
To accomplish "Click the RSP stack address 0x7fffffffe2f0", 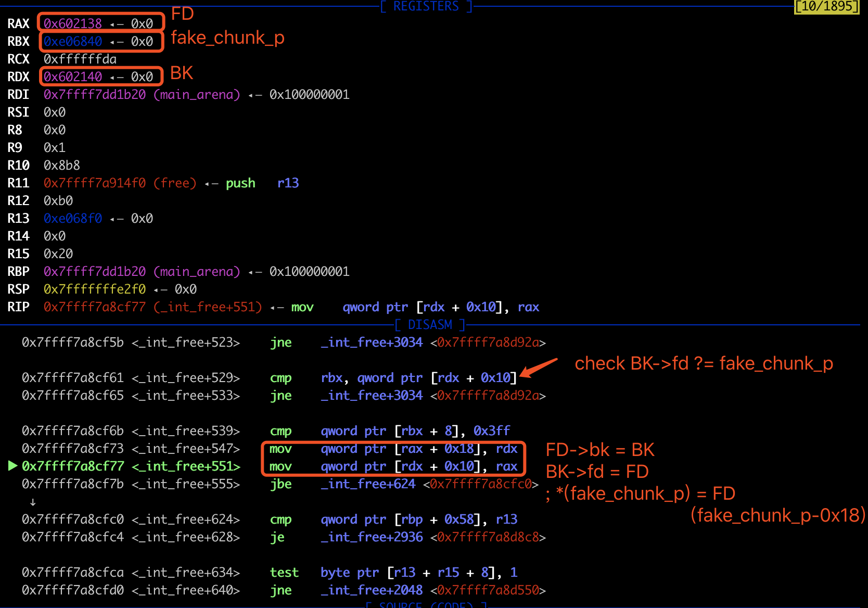I will 95,289.
